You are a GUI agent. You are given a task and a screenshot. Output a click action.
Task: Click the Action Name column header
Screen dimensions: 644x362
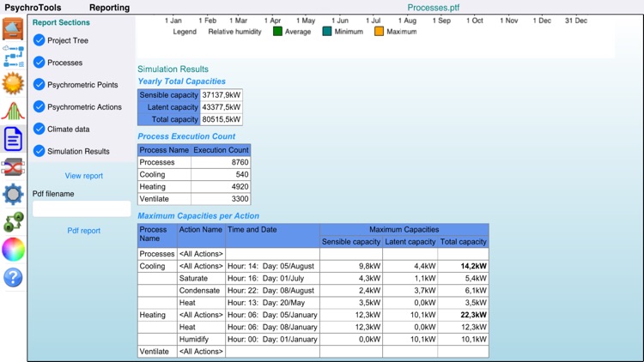pyautogui.click(x=201, y=236)
